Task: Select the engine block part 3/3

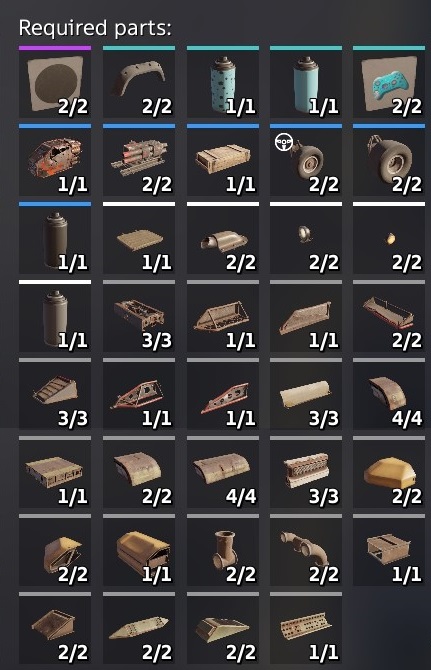Action: click(x=306, y=472)
